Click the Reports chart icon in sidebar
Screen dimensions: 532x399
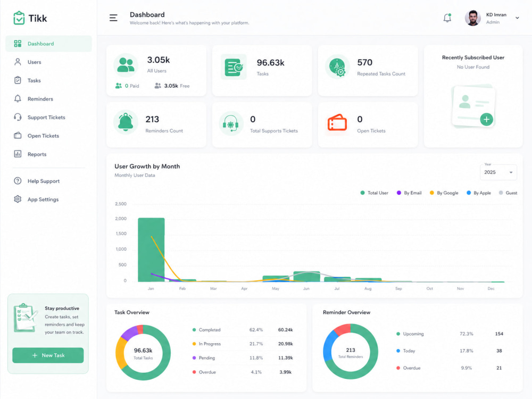pos(18,154)
